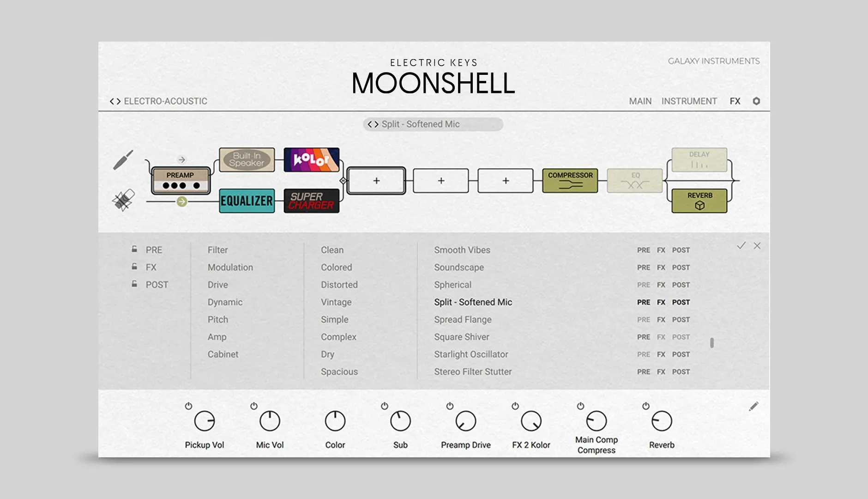Choose the Modulation category filter
This screenshot has height=499, width=868.
(x=230, y=268)
